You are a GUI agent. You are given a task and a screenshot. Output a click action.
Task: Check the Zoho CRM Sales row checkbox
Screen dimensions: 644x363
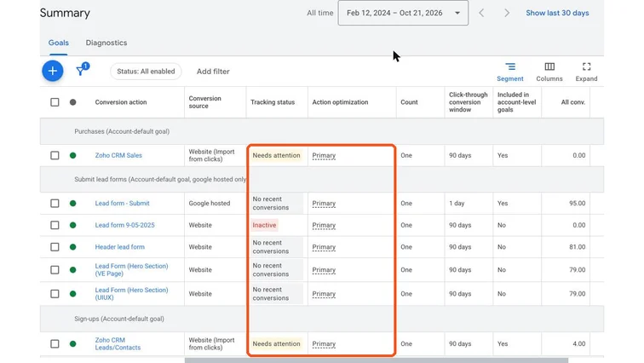pyautogui.click(x=55, y=155)
